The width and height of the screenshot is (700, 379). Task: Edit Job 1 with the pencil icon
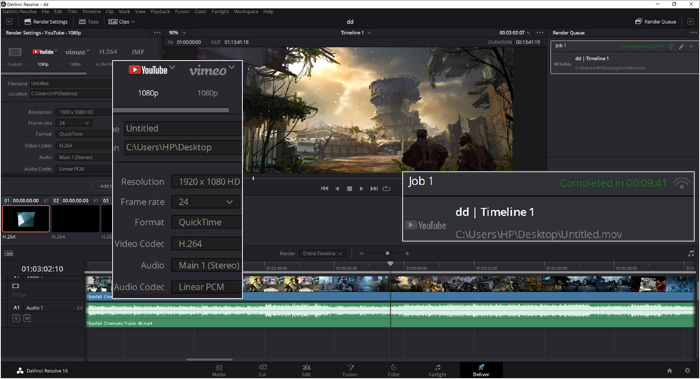[681, 46]
